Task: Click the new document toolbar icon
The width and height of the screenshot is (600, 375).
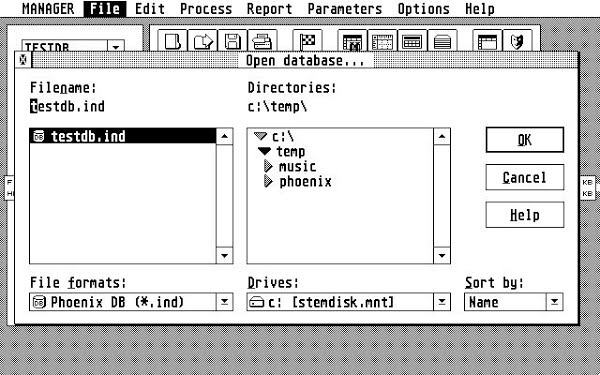Action: click(173, 41)
